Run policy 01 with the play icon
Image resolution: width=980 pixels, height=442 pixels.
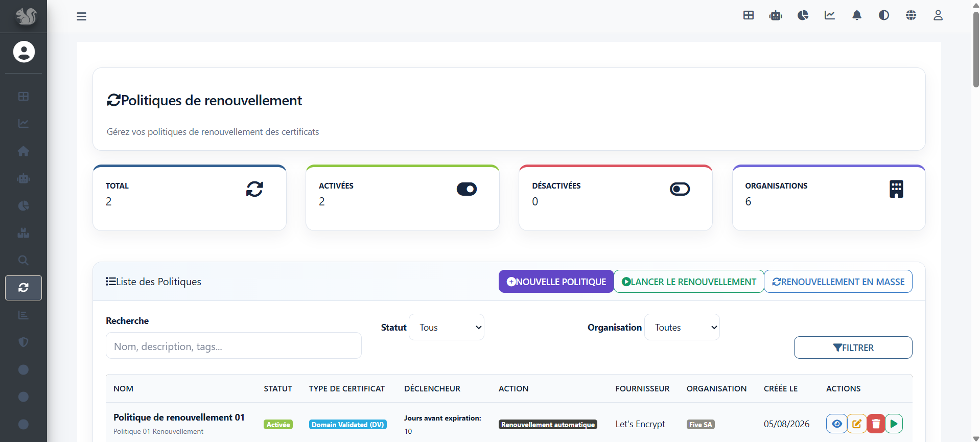click(x=894, y=424)
